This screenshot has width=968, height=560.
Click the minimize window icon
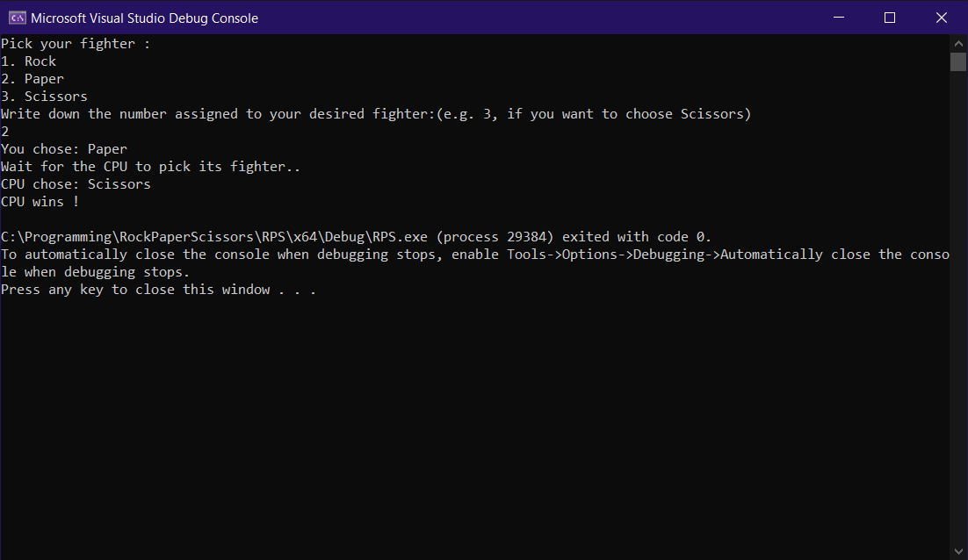838,18
